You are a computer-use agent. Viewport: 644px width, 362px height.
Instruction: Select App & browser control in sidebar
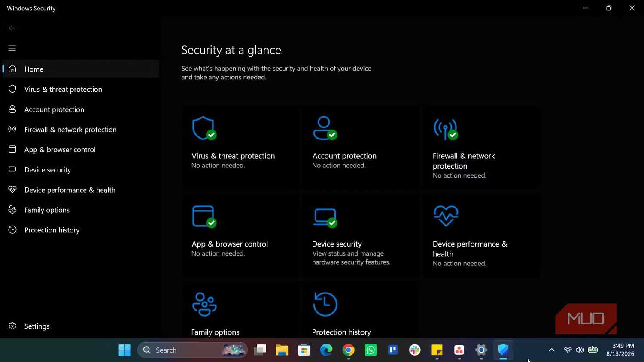pos(81,150)
